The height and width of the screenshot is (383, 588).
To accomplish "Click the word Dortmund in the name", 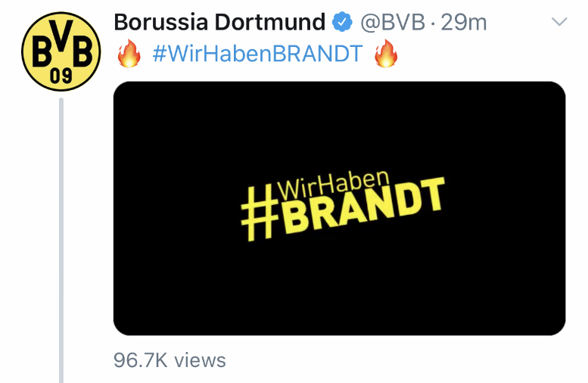I will [x=270, y=22].
